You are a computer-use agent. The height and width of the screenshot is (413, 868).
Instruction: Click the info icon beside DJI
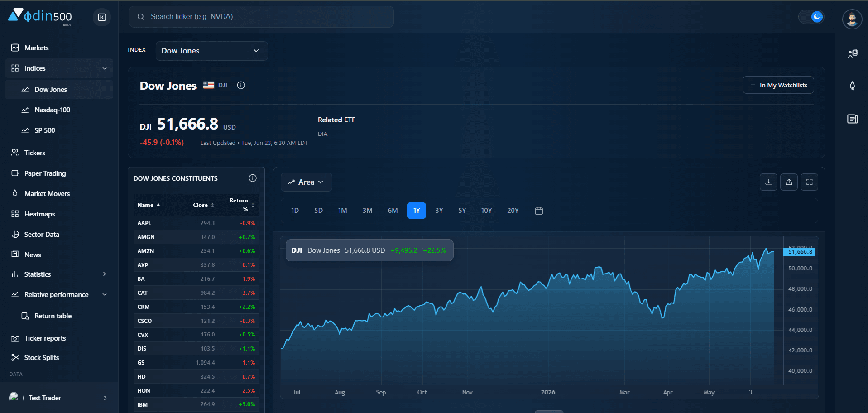tap(241, 85)
